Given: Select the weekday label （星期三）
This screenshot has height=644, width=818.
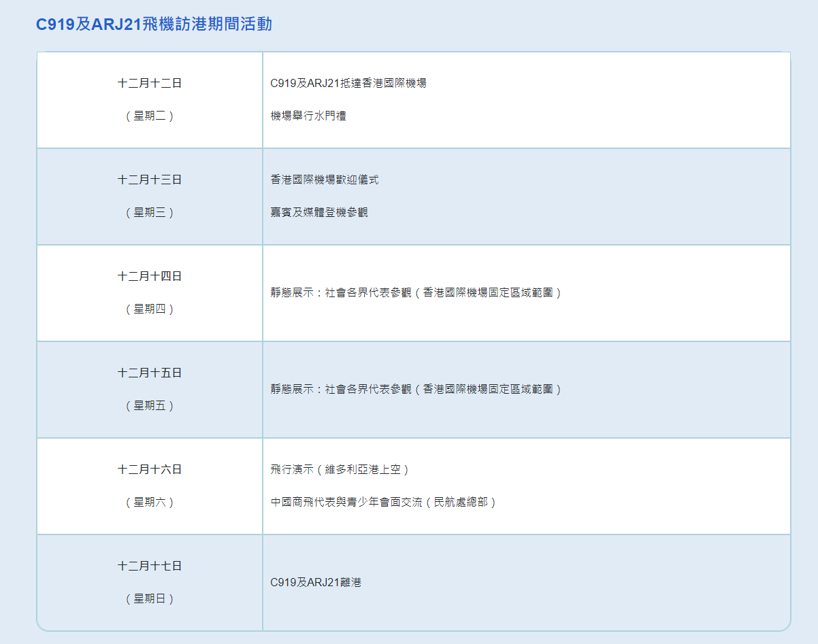Looking at the screenshot, I should pos(150,213).
